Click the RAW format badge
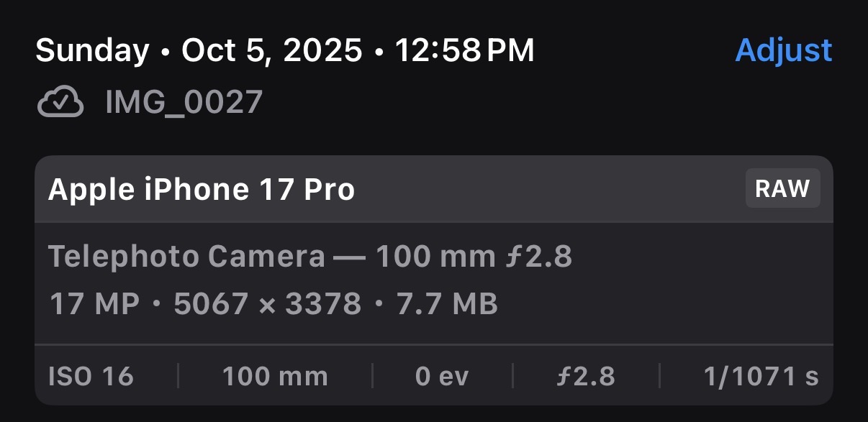Screen dimensions: 868x422 (782, 188)
